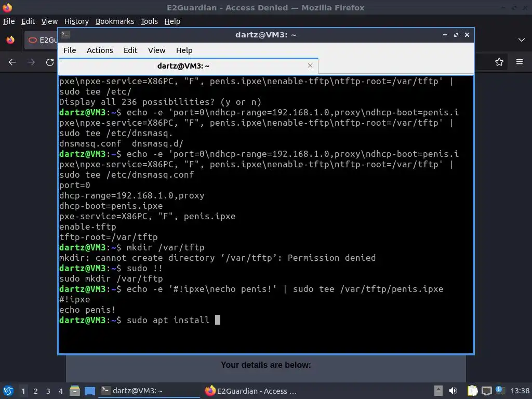Image resolution: width=532 pixels, height=399 pixels.
Task: Select the E2Guardian Firefox tab
Action: pyautogui.click(x=41, y=40)
